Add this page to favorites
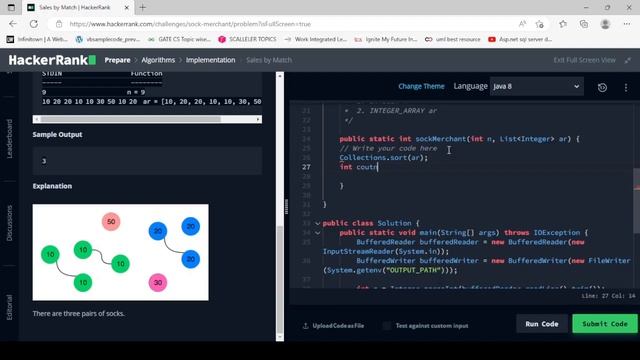 [x=540, y=24]
